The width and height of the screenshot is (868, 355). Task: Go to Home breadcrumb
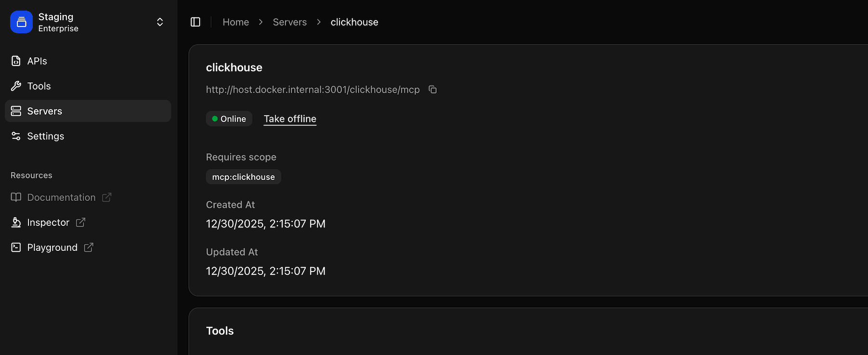pos(236,22)
